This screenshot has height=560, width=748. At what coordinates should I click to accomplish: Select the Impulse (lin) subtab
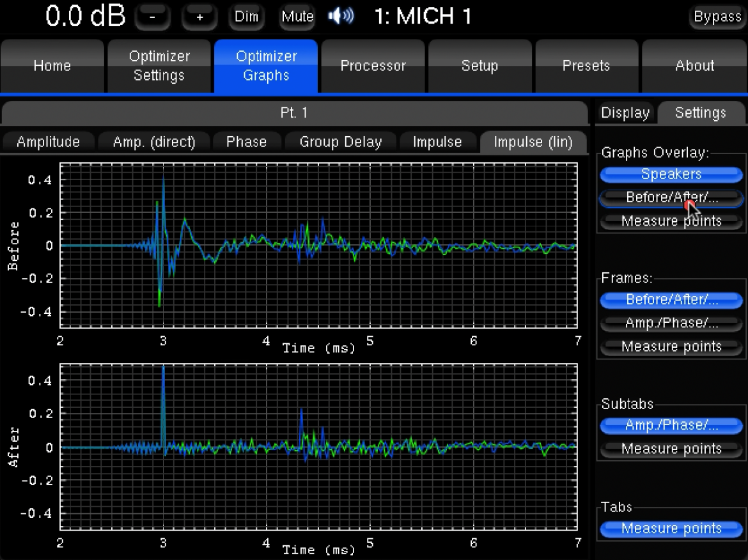533,142
